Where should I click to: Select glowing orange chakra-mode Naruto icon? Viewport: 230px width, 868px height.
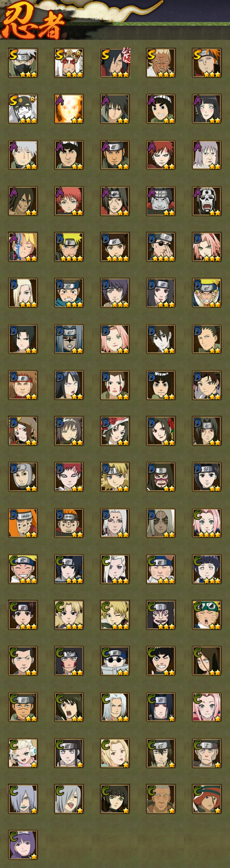(69, 109)
